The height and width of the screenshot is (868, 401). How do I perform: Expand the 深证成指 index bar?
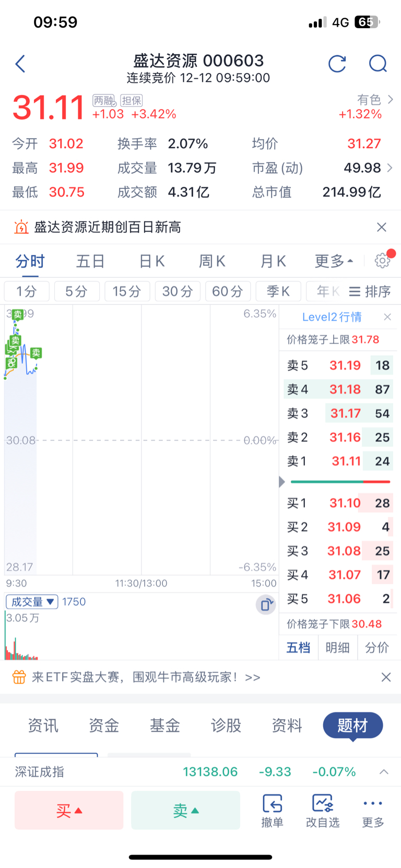click(x=384, y=771)
